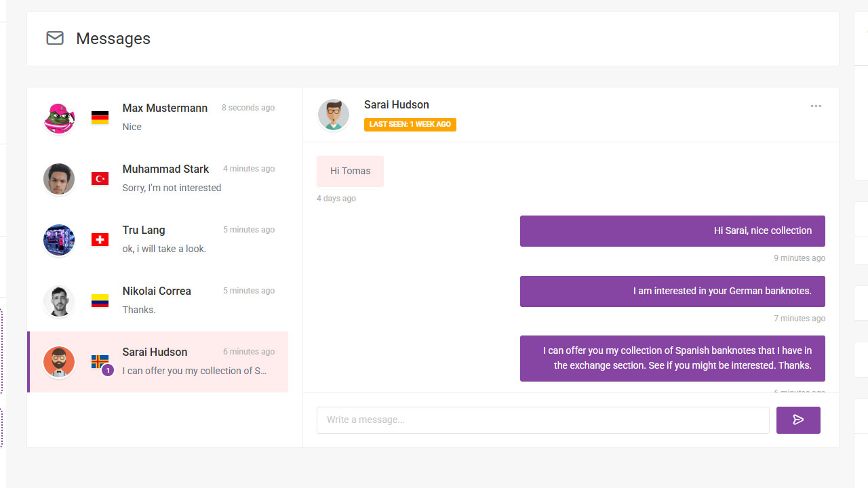
Task: Click in the Write a message field
Action: click(x=542, y=420)
